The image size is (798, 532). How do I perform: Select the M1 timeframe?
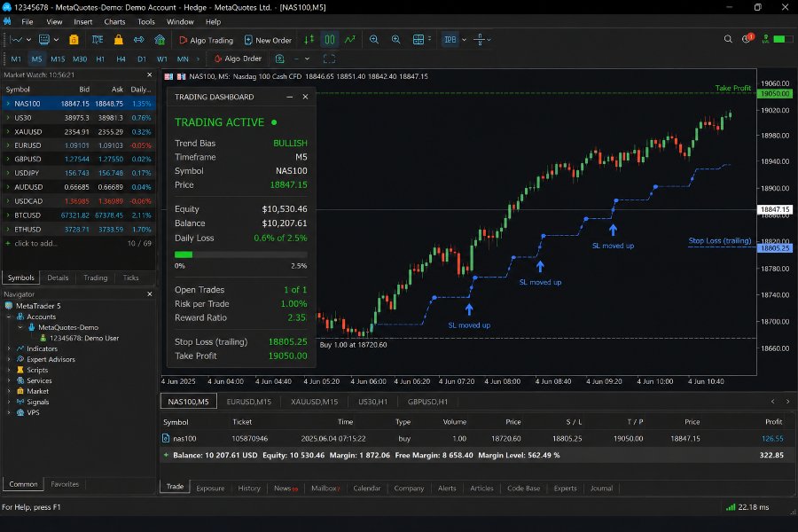[16, 59]
